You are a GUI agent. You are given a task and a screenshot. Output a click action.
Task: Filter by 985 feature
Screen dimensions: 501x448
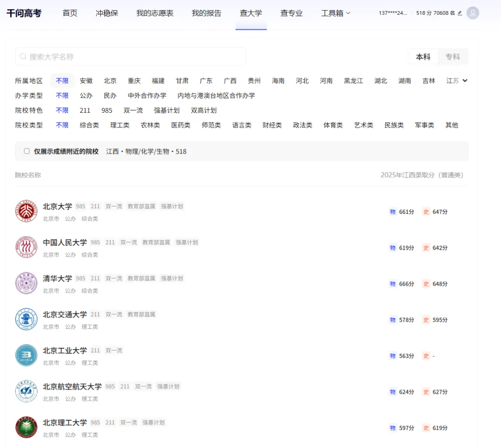coord(107,110)
